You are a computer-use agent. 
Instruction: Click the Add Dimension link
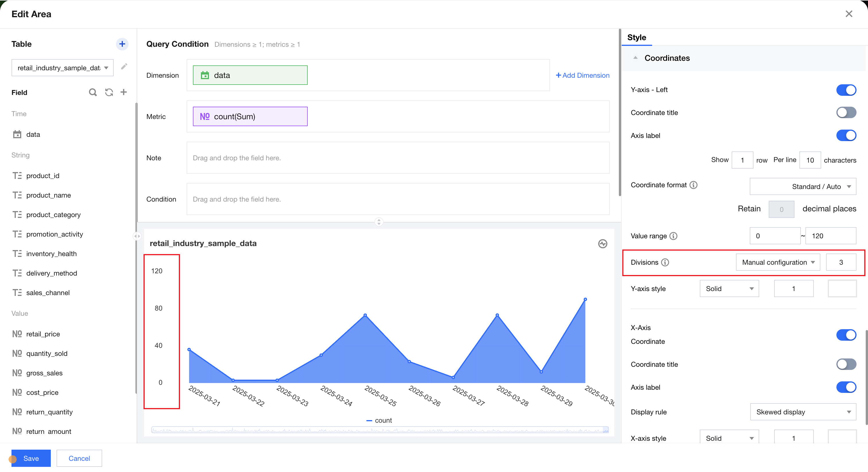[x=583, y=75]
